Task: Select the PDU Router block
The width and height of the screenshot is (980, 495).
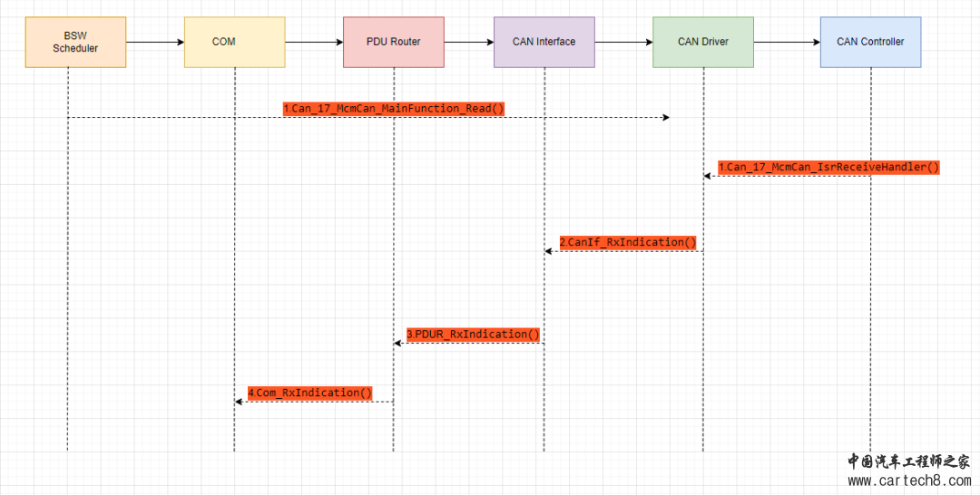Action: (393, 42)
